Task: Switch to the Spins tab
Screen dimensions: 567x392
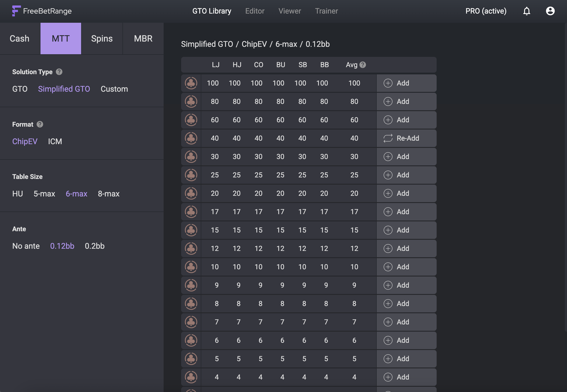Action: click(x=102, y=38)
